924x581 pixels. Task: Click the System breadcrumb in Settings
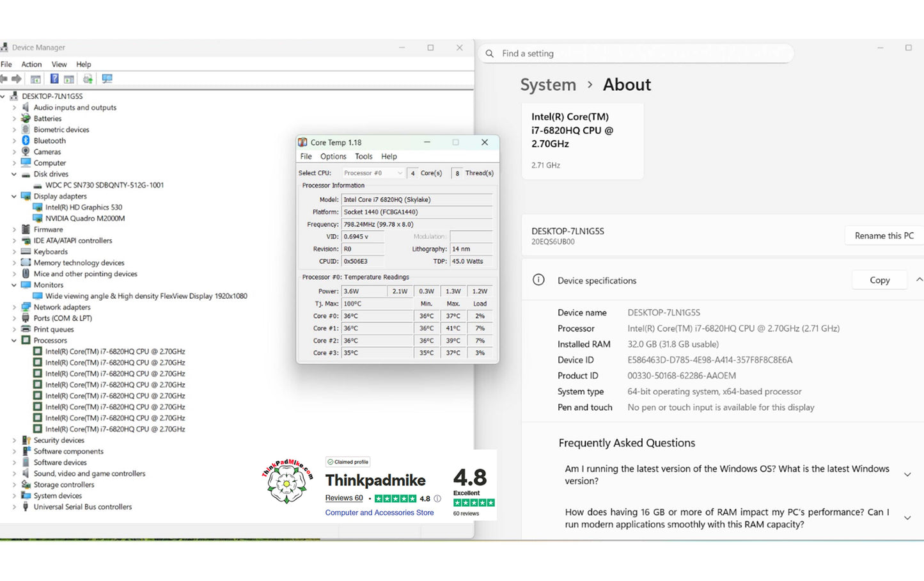click(x=548, y=84)
